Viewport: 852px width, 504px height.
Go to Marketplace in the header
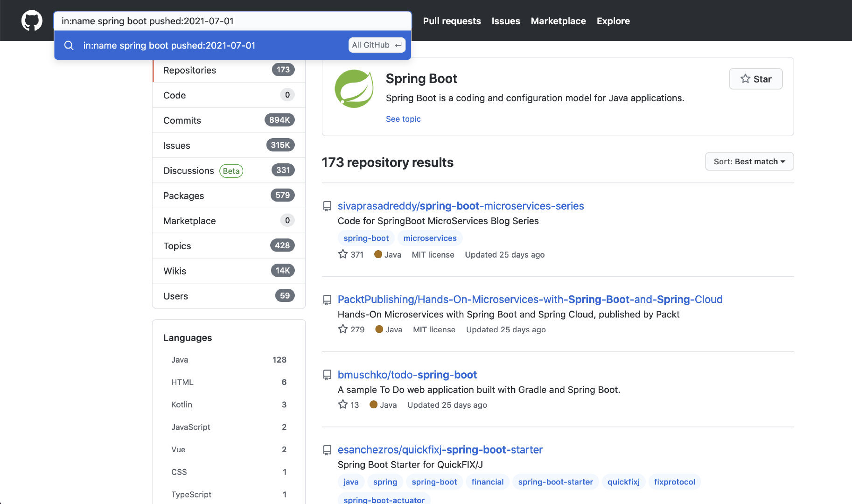(558, 21)
